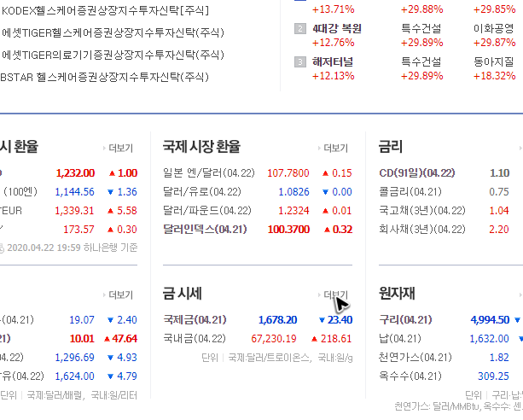
Task: Open the CD(91일) interest rate entry
Action: click(x=417, y=173)
